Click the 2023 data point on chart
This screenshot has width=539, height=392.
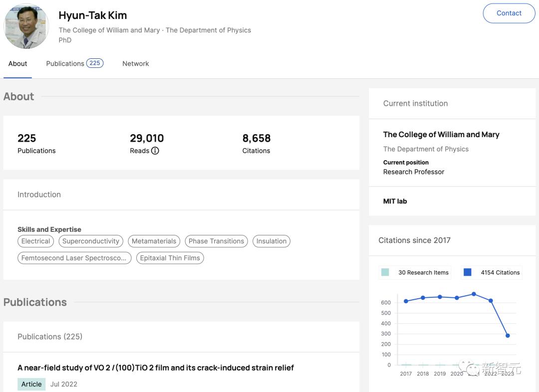tap(508, 336)
